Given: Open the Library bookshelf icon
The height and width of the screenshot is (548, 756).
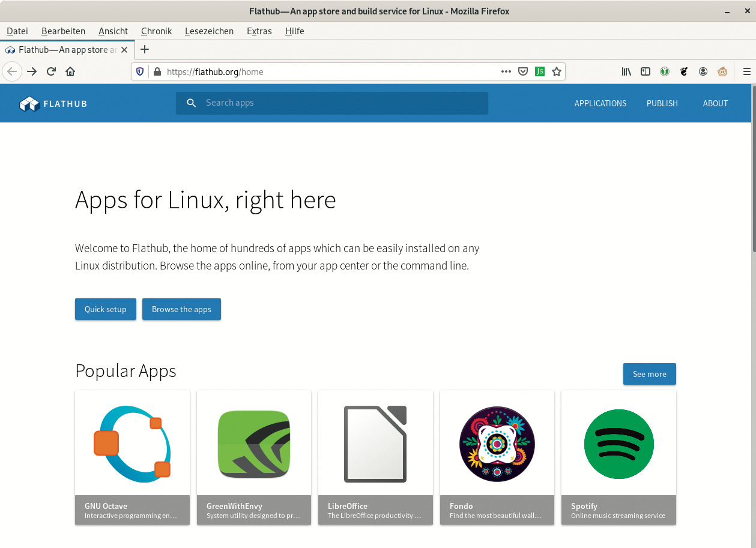Looking at the screenshot, I should 626,71.
